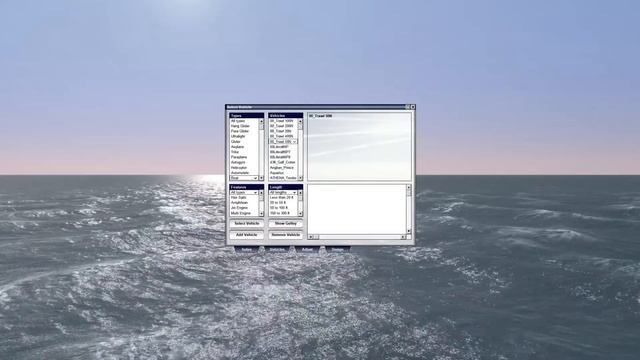
Task: Select 'Trike' type
Action: 235,152
